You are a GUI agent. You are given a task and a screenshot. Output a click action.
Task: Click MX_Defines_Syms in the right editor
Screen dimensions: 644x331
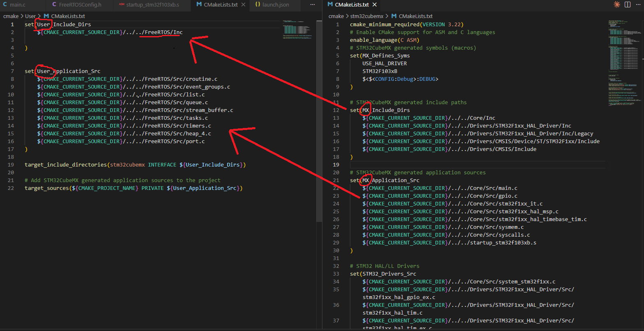pyautogui.click(x=386, y=56)
